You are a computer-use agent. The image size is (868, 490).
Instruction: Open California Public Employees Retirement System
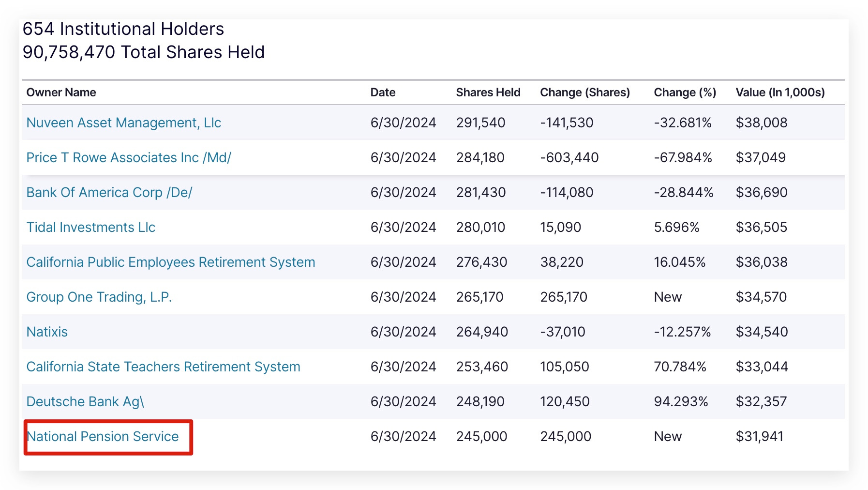170,262
